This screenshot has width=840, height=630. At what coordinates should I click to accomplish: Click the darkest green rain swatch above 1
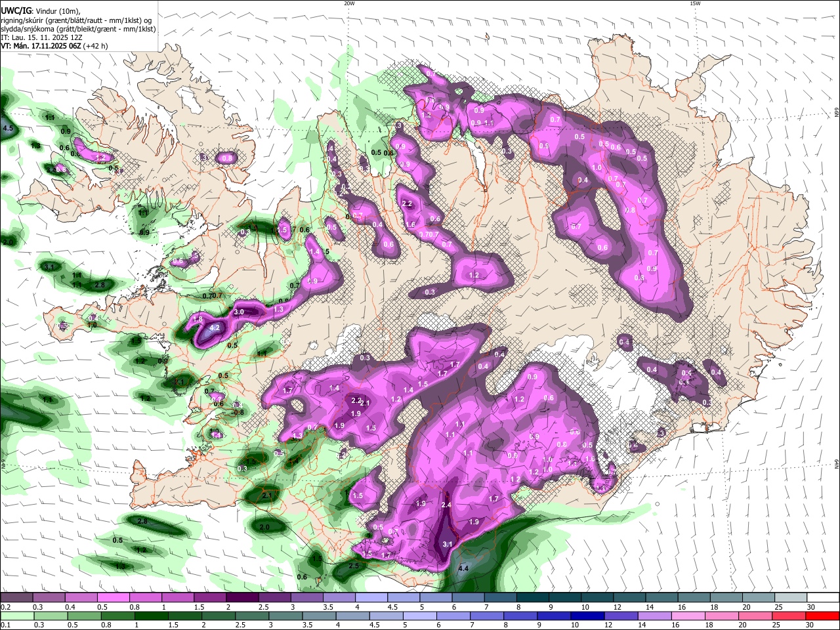[x=151, y=616]
